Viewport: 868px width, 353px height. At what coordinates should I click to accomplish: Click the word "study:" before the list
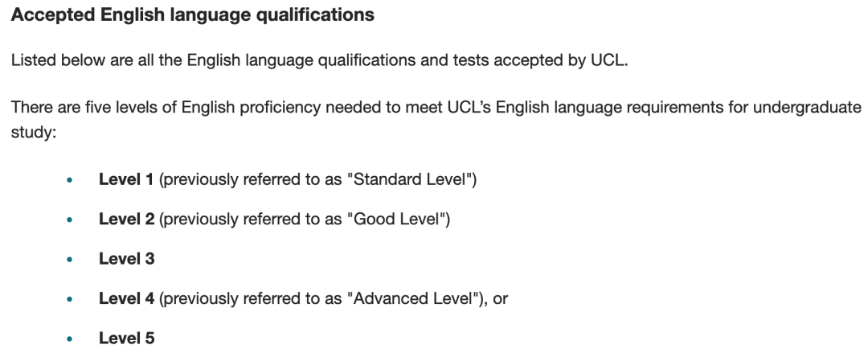click(35, 133)
